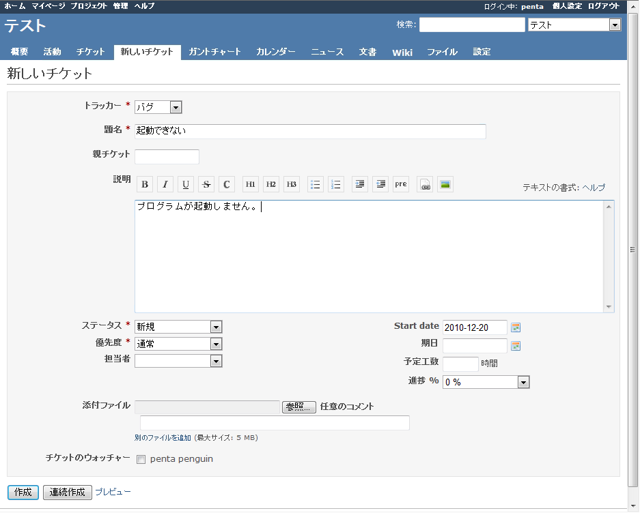Image resolution: width=640 pixels, height=513 pixels.
Task: Switch to the 活動 activity tab
Action: coord(52,52)
